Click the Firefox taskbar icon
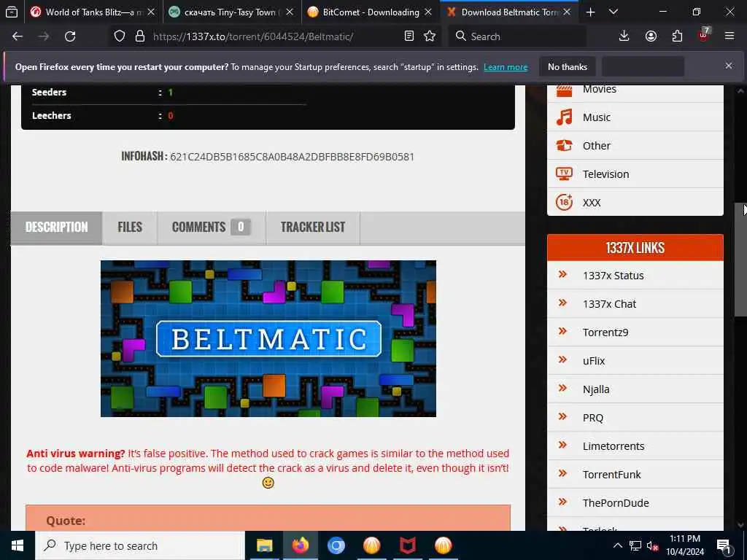 (300, 545)
